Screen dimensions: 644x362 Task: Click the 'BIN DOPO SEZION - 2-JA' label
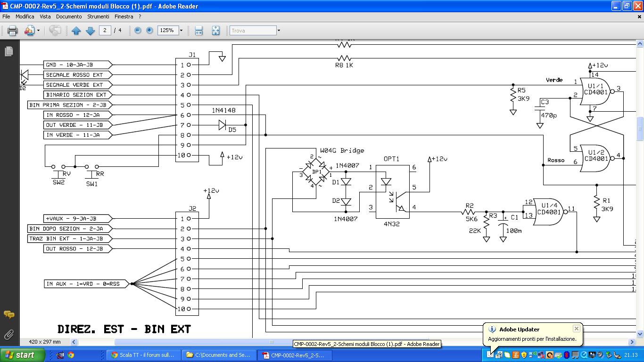tap(66, 229)
